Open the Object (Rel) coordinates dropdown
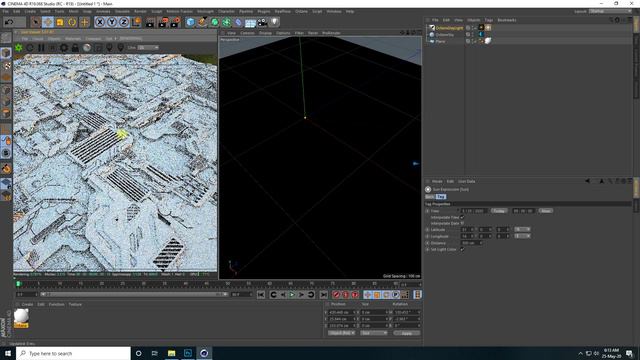The height and width of the screenshot is (360, 640). [341, 333]
